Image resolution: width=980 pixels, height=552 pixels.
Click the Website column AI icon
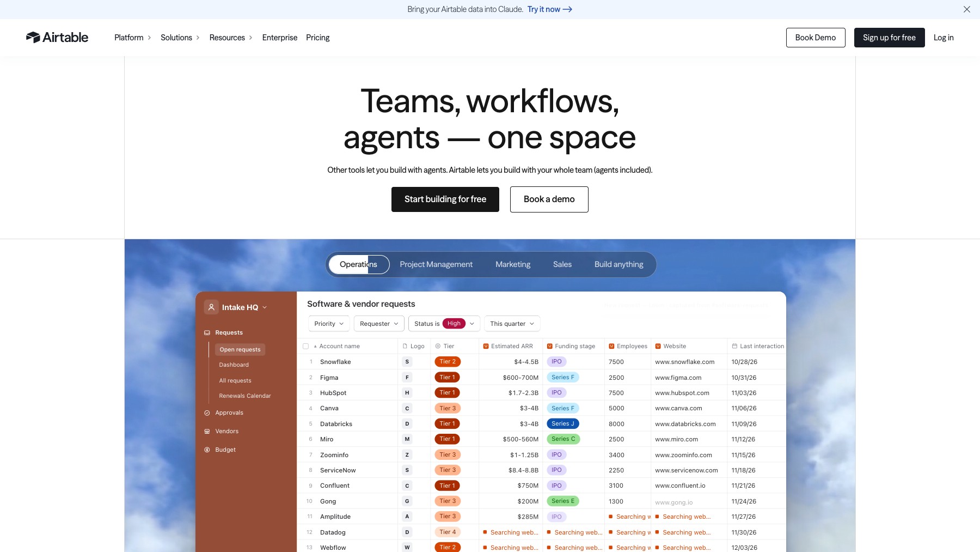tap(658, 346)
